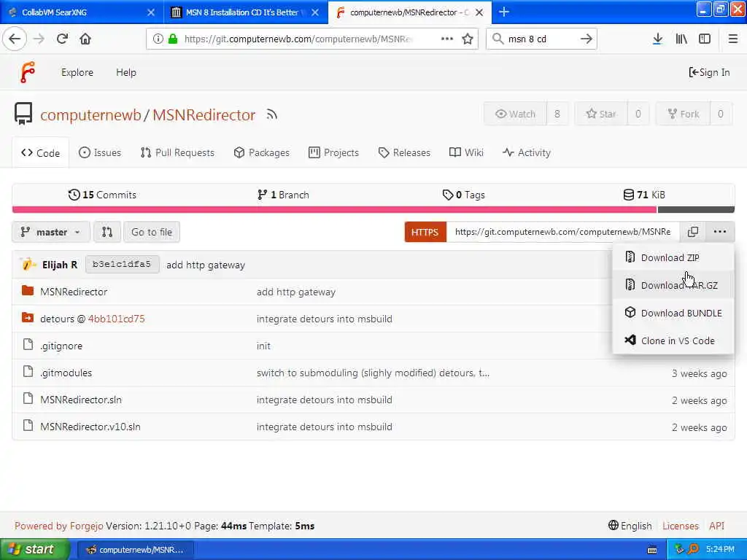
Task: Open the computernewb owner link
Action: tap(90, 114)
